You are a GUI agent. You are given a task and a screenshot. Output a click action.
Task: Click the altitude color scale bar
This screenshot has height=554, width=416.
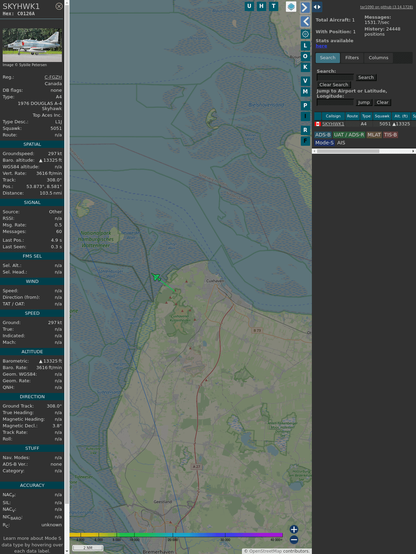click(x=176, y=535)
